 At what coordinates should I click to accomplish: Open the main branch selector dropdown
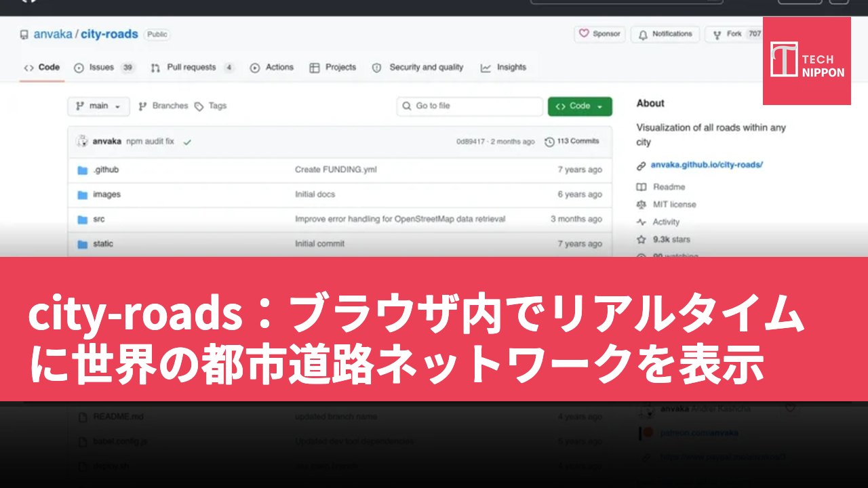[98, 106]
